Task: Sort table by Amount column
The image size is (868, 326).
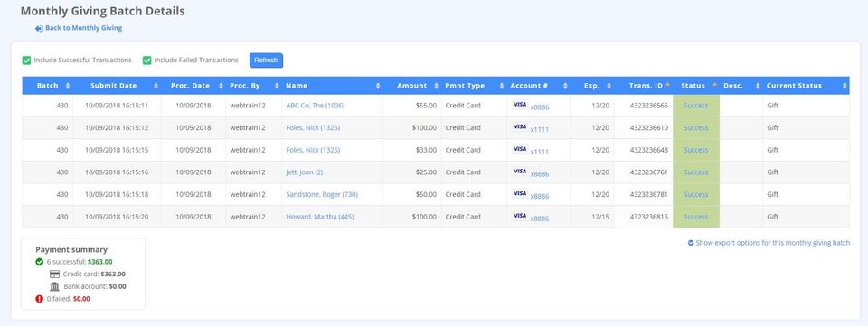Action: click(x=412, y=86)
